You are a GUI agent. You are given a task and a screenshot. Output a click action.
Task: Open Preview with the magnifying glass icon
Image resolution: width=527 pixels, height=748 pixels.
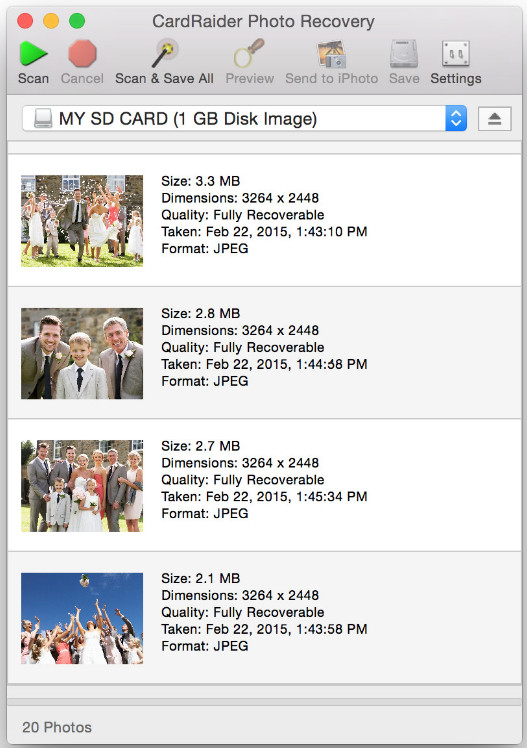pyautogui.click(x=249, y=53)
